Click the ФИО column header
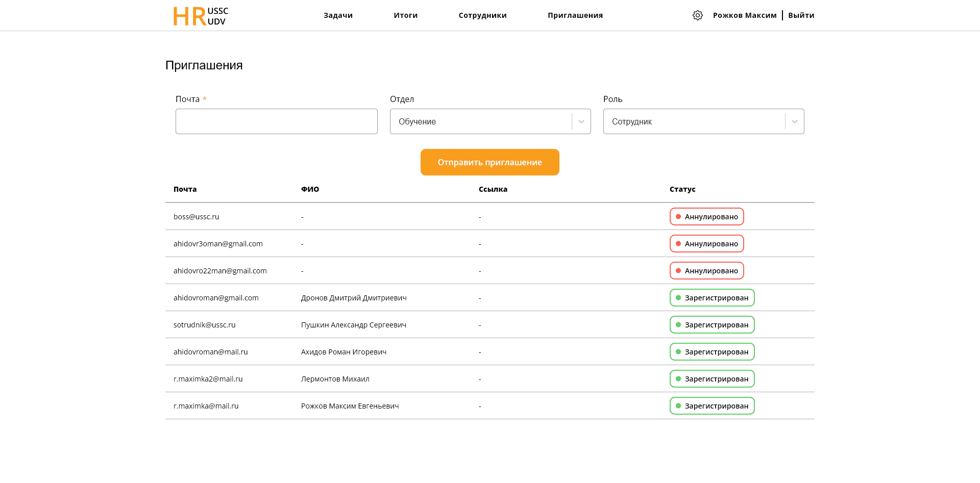980x483 pixels. (x=310, y=189)
